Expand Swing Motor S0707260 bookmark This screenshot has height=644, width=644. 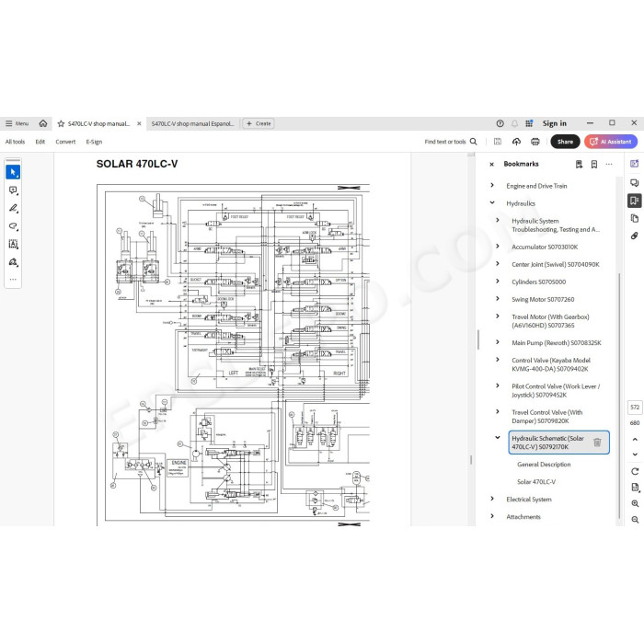tap(498, 299)
